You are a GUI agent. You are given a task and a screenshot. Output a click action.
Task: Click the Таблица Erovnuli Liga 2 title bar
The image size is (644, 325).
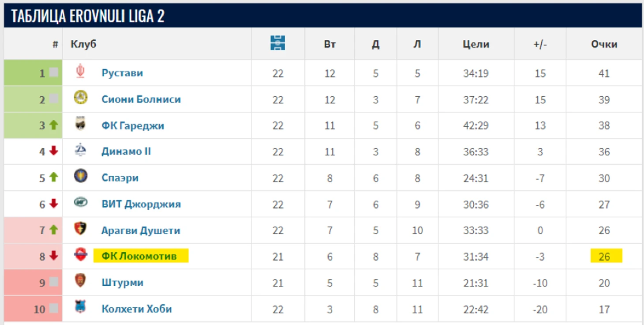pos(323,15)
